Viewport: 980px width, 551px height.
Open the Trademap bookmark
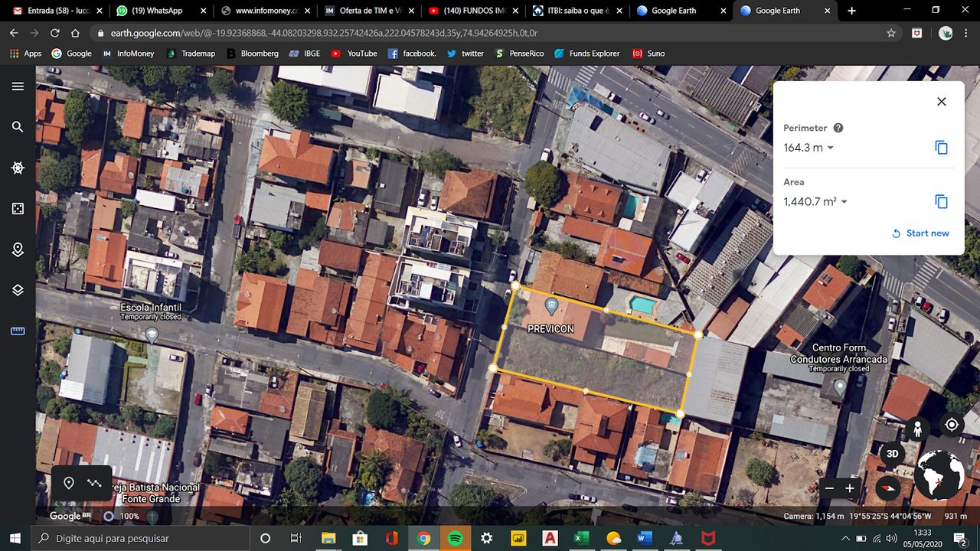click(191, 54)
